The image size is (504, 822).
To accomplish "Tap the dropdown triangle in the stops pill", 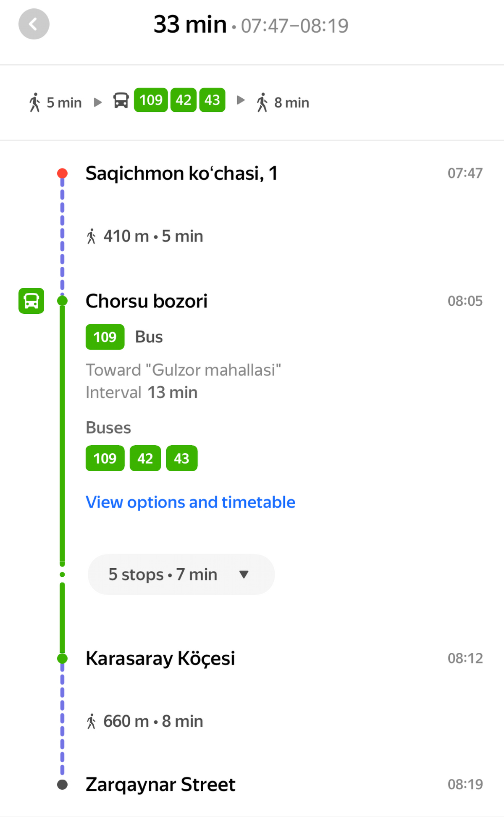I will coord(244,575).
